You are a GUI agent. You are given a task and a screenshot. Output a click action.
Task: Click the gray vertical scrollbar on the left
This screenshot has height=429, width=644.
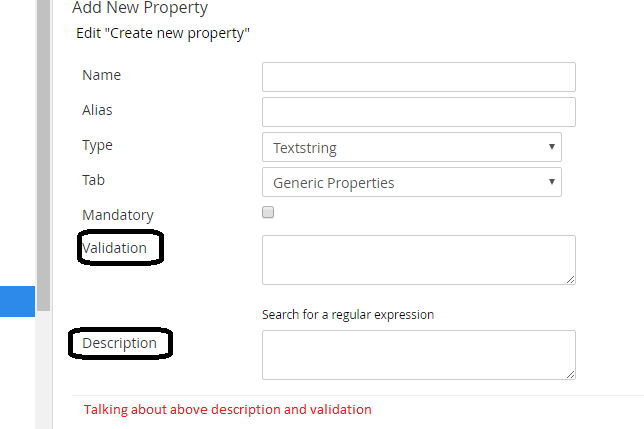(x=43, y=150)
